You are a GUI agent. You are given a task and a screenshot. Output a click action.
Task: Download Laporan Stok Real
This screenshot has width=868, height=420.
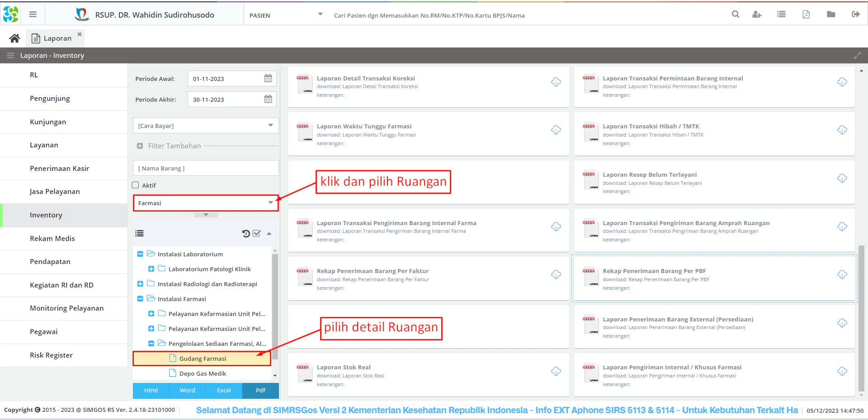[556, 371]
